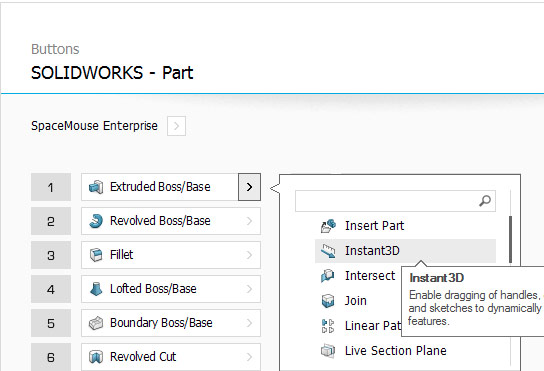Open the Fillet button assignment chevron
Image resolution: width=544 pixels, height=371 pixels.
point(249,255)
